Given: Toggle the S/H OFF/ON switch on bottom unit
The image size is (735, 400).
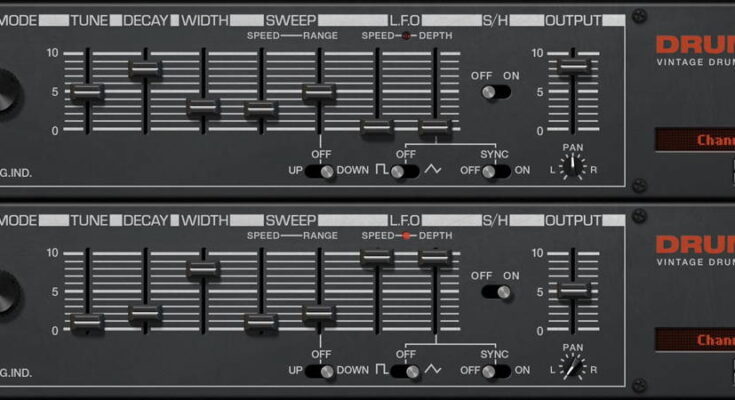Looking at the screenshot, I should click(495, 292).
